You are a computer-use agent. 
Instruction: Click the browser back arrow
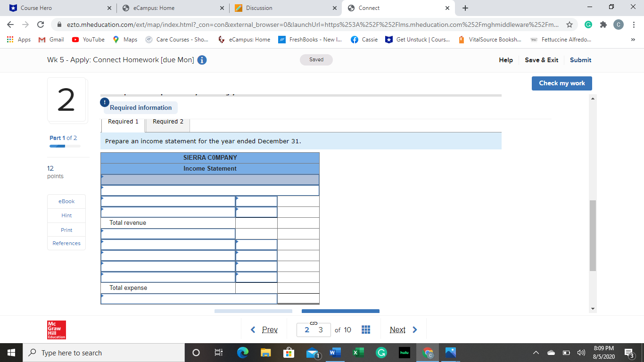coord(11,25)
